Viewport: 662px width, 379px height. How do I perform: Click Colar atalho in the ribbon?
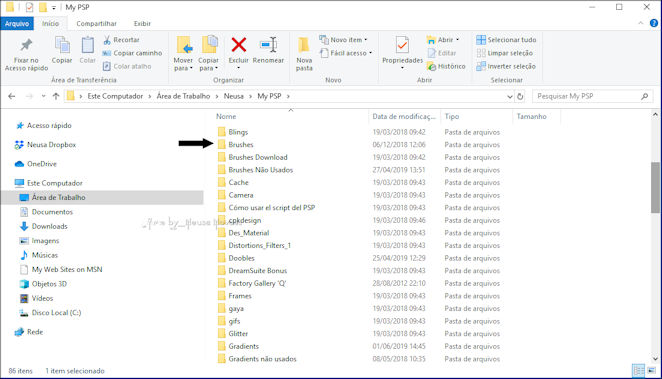[127, 66]
